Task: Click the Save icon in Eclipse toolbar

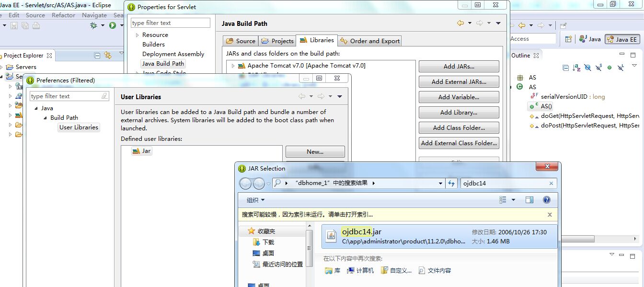Action: [14, 25]
